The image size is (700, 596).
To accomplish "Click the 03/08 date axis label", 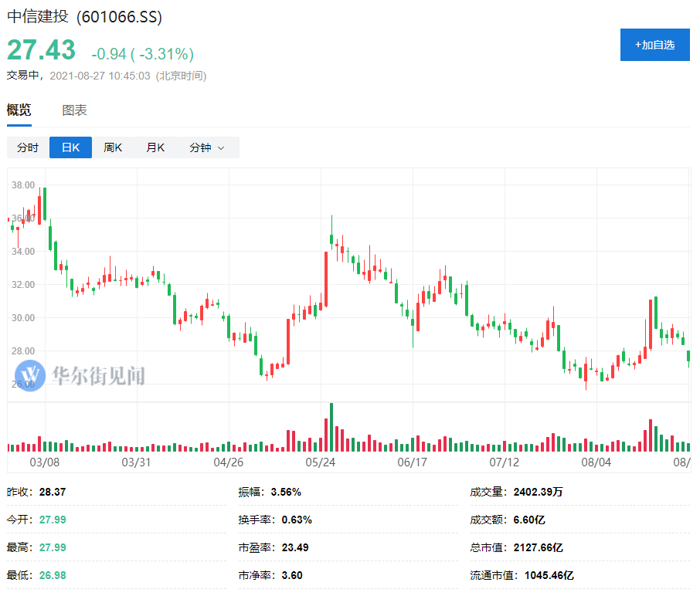I will coord(45,462).
